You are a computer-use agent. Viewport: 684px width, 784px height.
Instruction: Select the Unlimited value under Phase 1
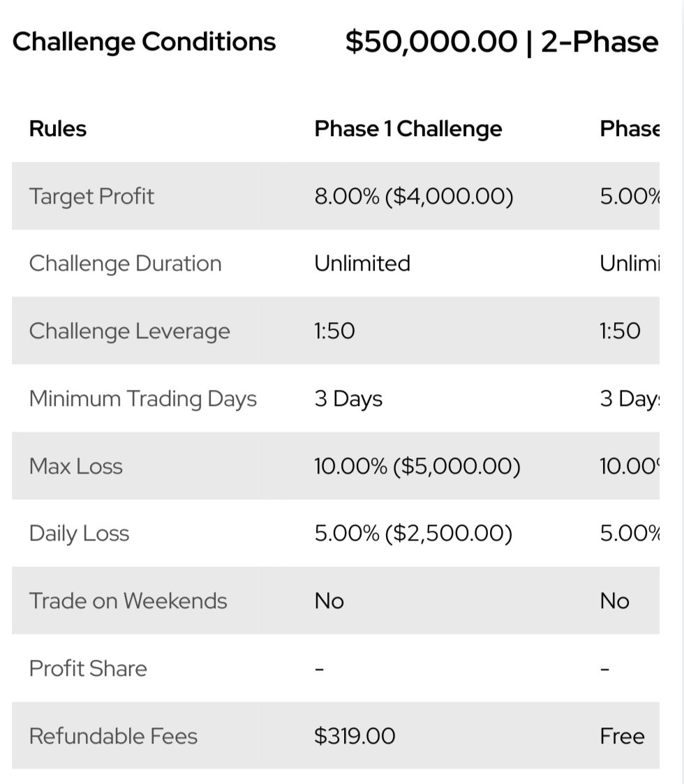point(362,264)
